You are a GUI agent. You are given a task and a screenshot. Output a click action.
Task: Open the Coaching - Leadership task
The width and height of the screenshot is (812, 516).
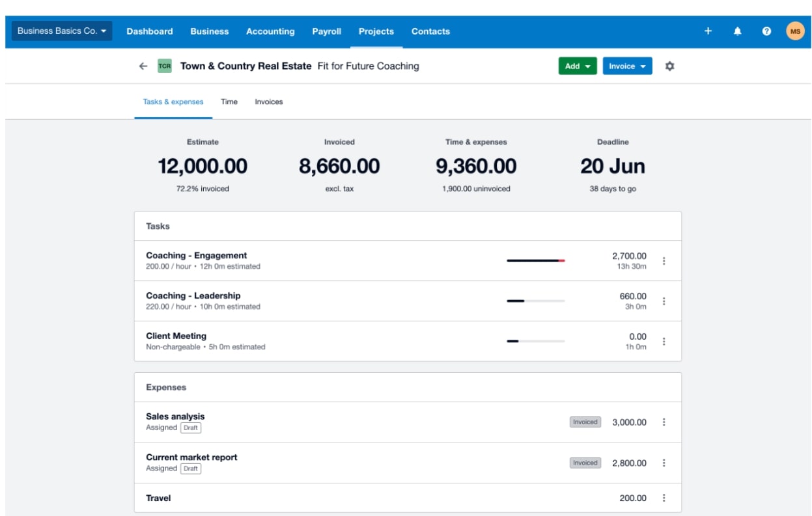[193, 296]
